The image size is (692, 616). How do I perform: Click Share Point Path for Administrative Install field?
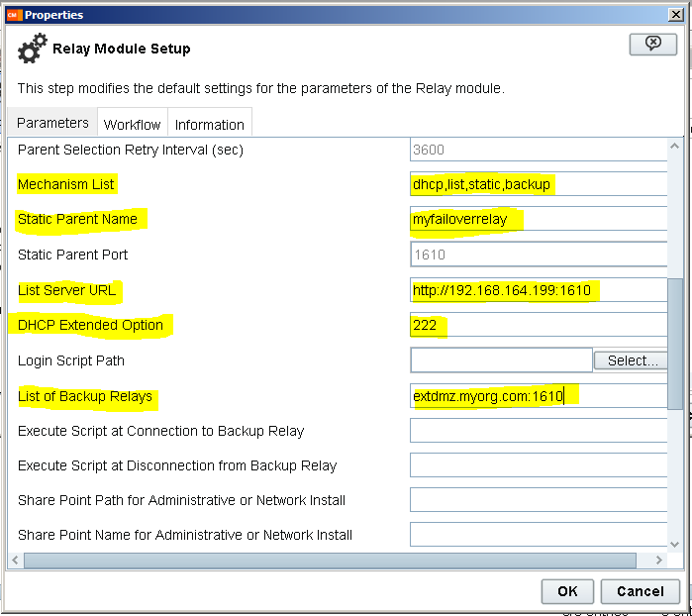click(x=539, y=500)
